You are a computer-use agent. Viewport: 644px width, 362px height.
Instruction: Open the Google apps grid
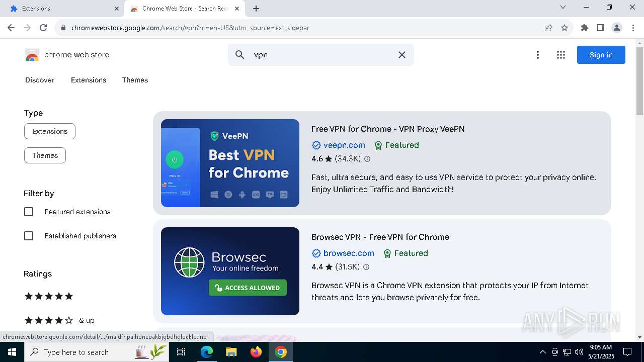(x=561, y=55)
